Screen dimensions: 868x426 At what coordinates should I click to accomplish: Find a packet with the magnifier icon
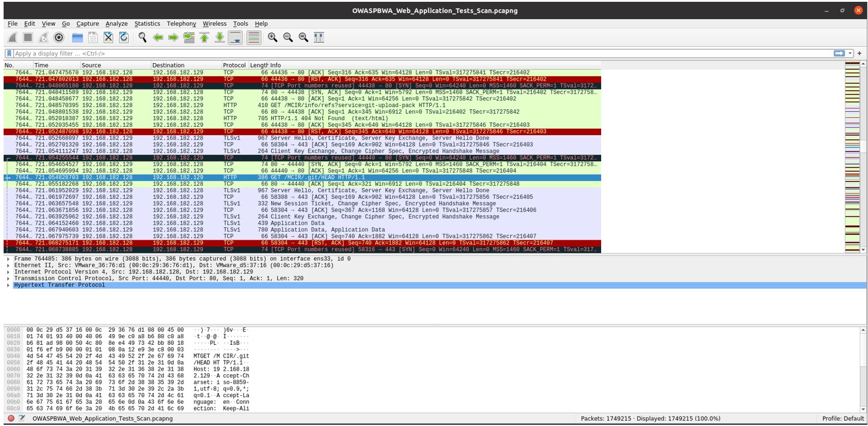(x=142, y=37)
